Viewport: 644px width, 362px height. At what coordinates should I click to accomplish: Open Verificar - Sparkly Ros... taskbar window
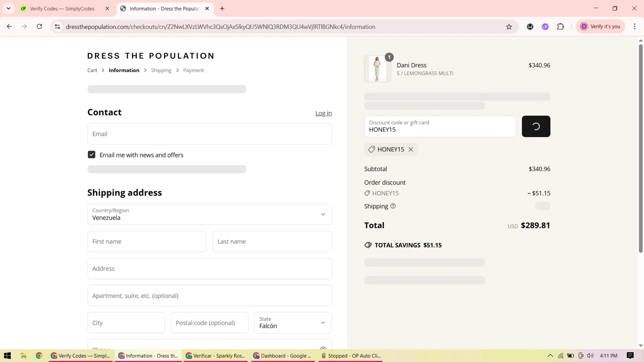(216, 356)
